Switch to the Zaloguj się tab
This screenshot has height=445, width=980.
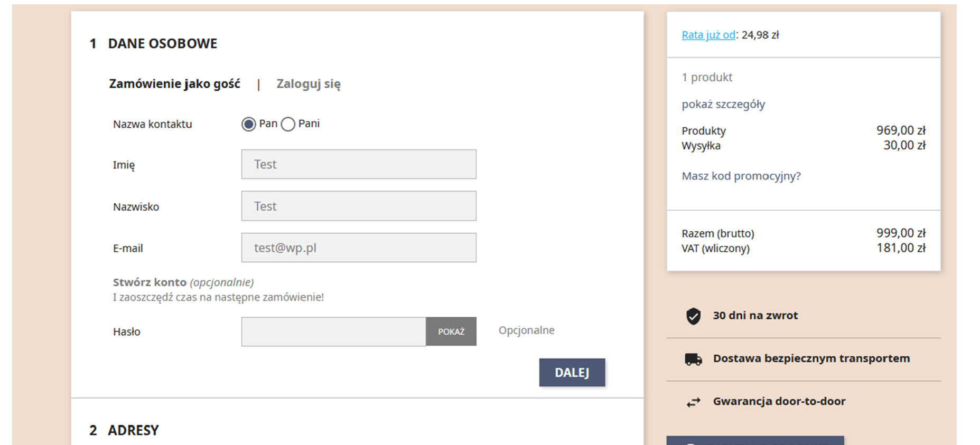(309, 84)
